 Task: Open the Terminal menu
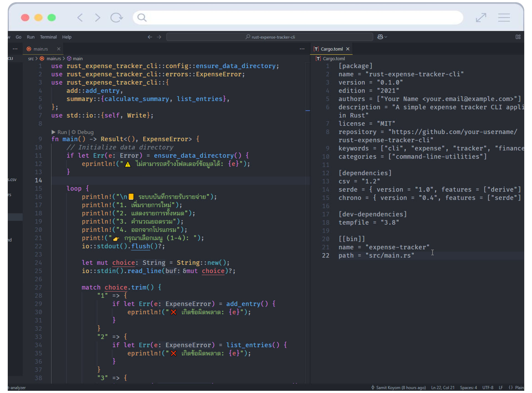(48, 37)
